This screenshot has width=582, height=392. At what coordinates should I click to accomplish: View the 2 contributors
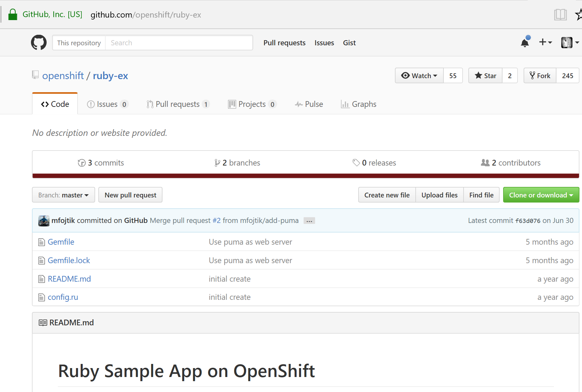click(511, 163)
